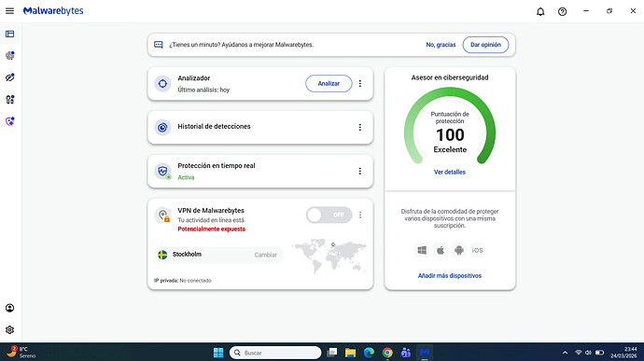Select the Android platform icon
The image size is (644, 361).
tap(459, 250)
